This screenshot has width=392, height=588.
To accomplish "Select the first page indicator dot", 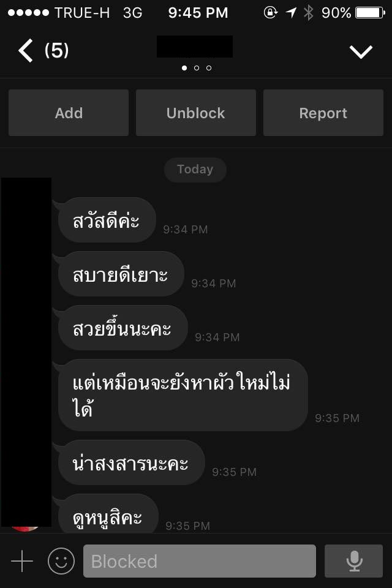I will click(184, 68).
